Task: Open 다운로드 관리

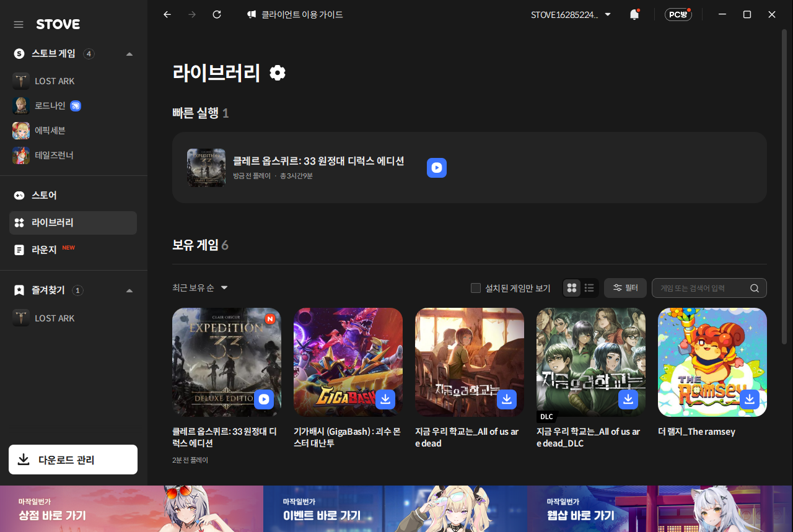Action: point(73,460)
